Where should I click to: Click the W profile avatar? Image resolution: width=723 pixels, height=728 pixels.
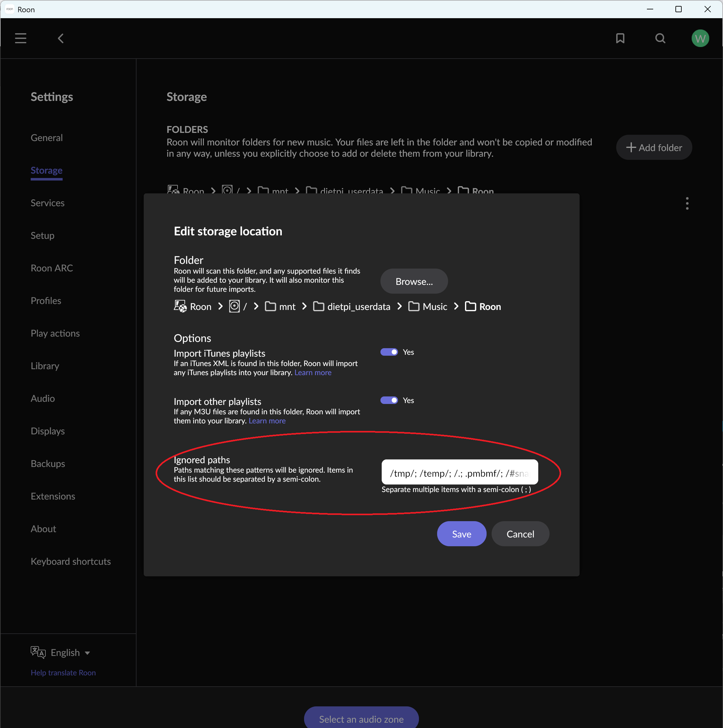[x=700, y=38]
